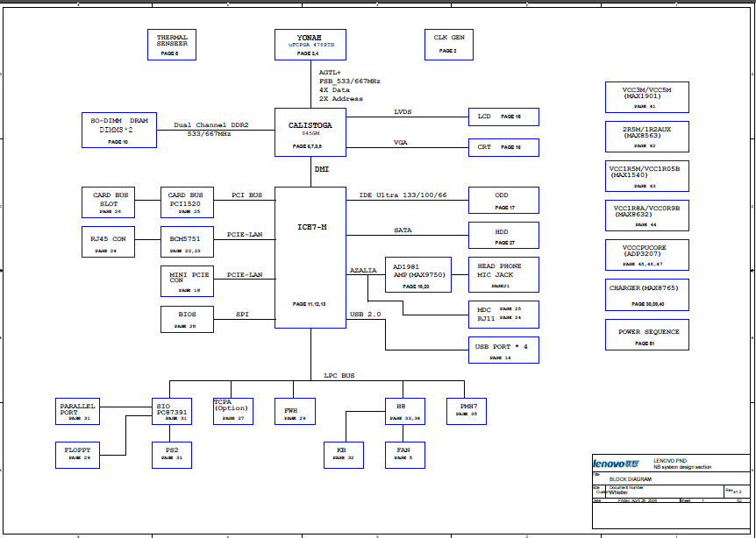Screen dimensions: 756x538
Task: Select the LCD block
Action: point(503,117)
